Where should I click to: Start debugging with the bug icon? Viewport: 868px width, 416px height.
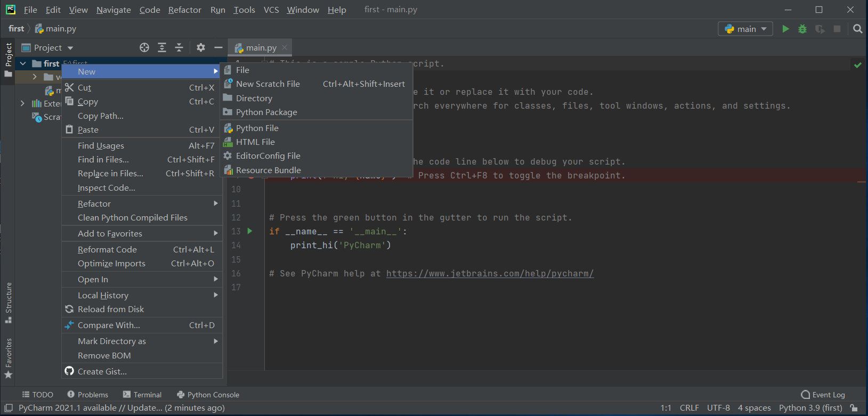[x=802, y=29]
